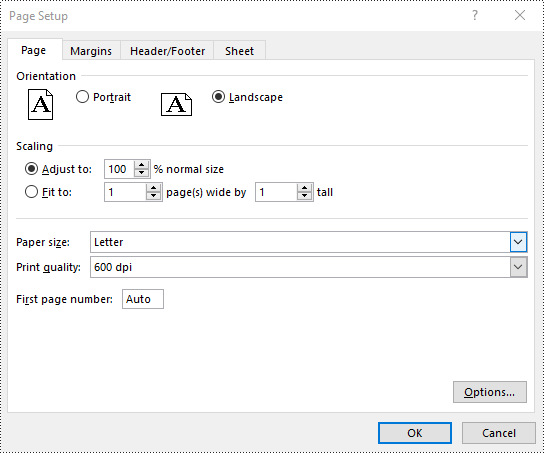Screen dimensions: 544x453
Task: Click the portrait page orientation icon
Action: [x=41, y=104]
